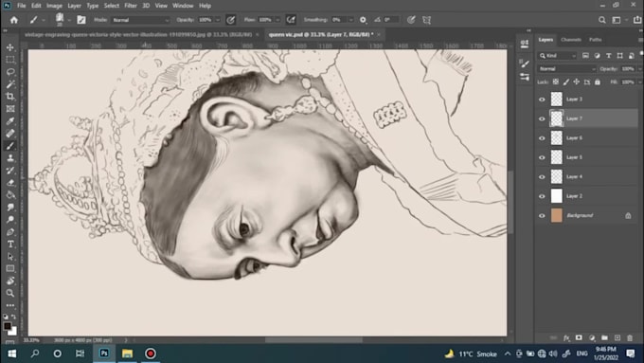The height and width of the screenshot is (363, 644).
Task: Open the Brush Settings panel button
Action: coord(81,20)
